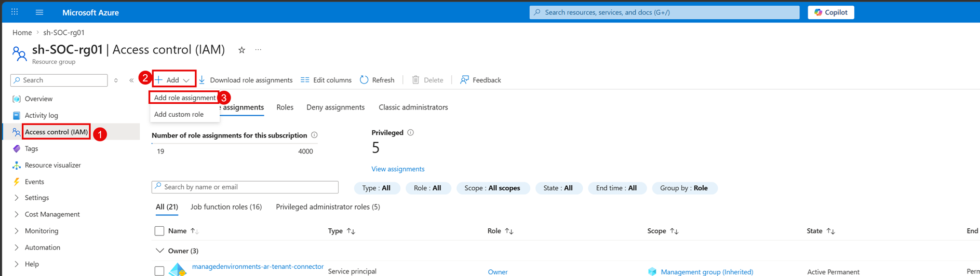Select Job function roles (16) tab
Screen dimensions: 980x276
226,206
